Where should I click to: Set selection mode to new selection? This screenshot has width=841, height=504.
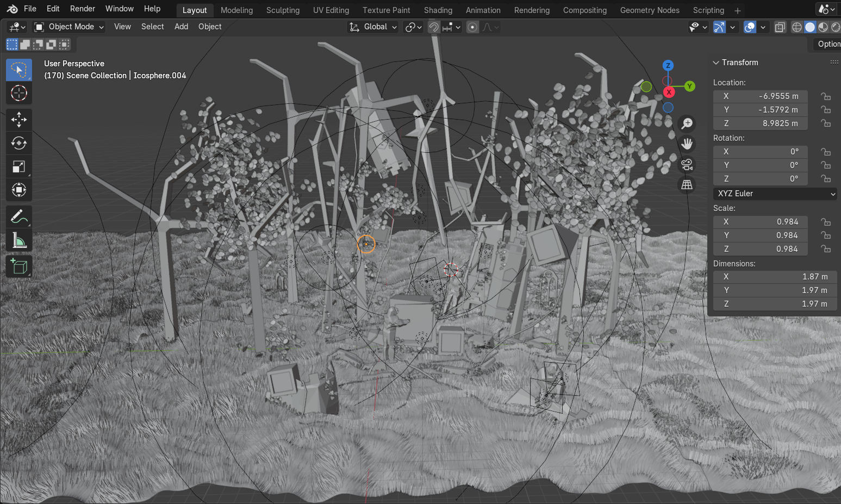12,45
